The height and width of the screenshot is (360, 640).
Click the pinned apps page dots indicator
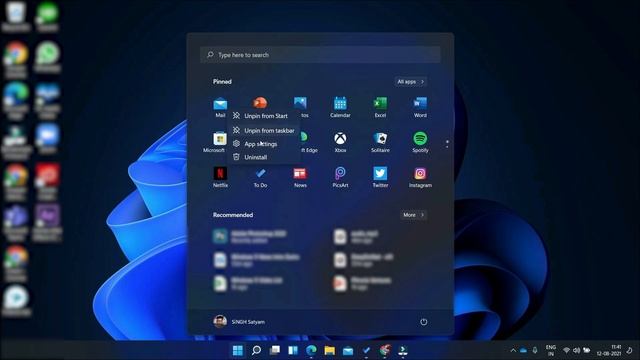coord(447,144)
